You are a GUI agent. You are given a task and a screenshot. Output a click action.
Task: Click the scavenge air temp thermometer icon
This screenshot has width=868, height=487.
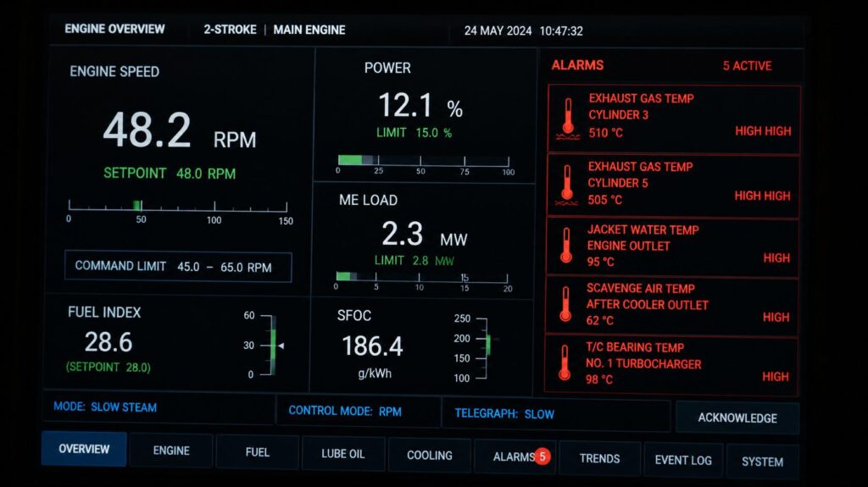click(x=565, y=304)
